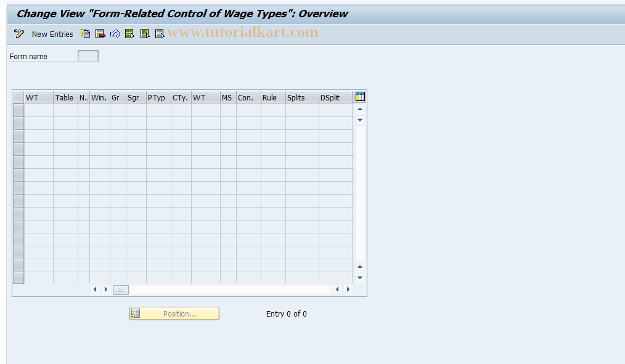This screenshot has width=625, height=364.
Task: Click the Undo Change icon
Action: coord(115,34)
